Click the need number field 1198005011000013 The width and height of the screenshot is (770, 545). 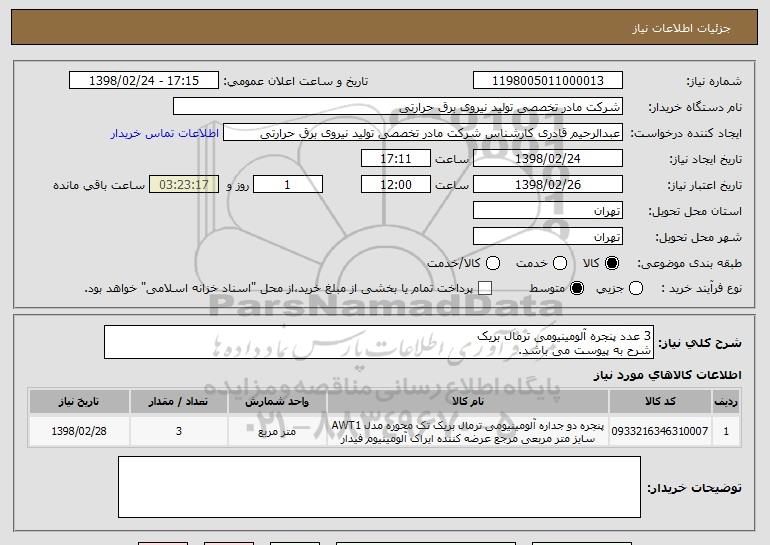pos(548,81)
